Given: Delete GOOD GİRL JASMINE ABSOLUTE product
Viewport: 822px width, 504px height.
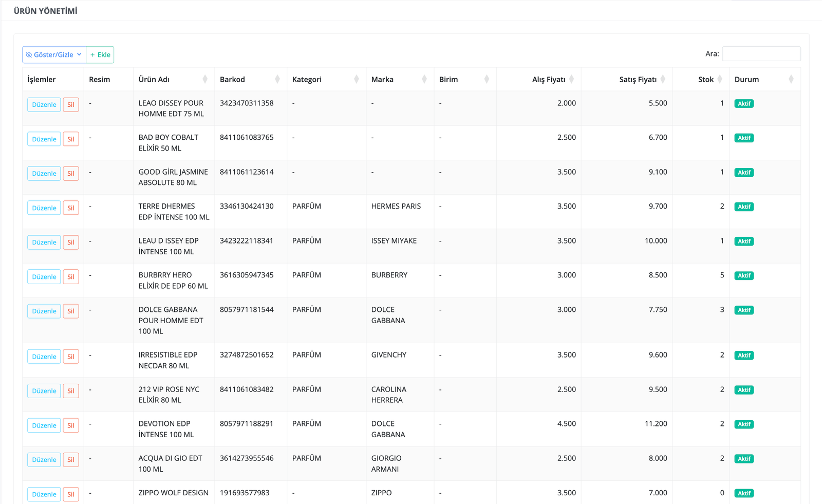Looking at the screenshot, I should click(x=71, y=174).
